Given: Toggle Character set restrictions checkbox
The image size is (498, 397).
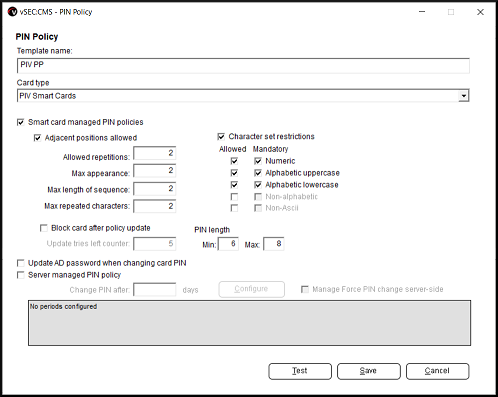Looking at the screenshot, I should tap(221, 136).
